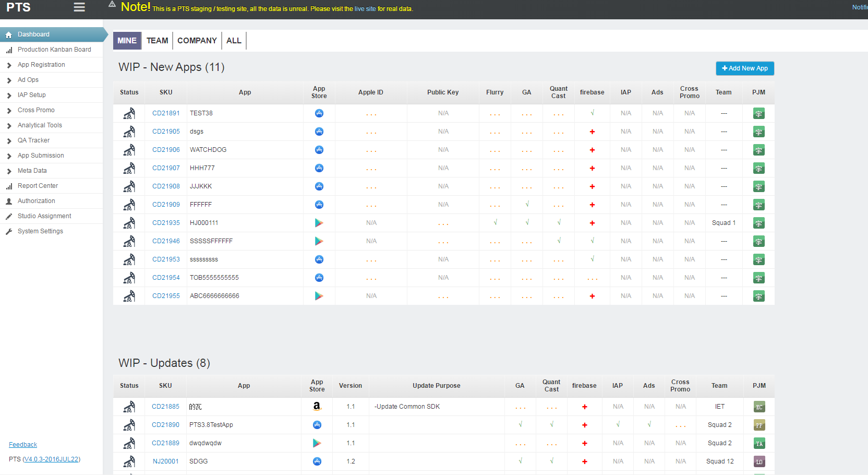Click the oil-rig status icon for TEST38
The image size is (868, 475).
(129, 113)
